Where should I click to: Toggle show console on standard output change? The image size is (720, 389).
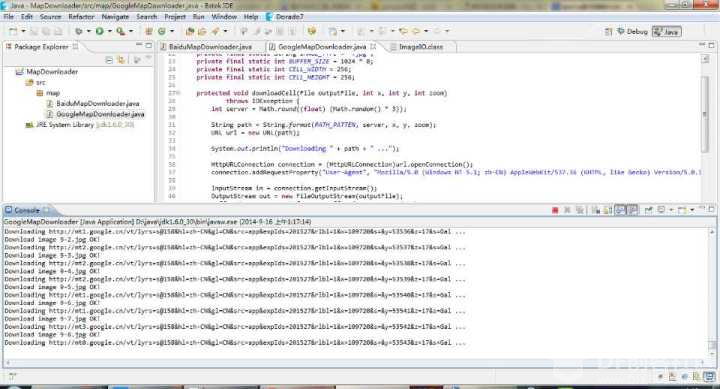click(620, 210)
